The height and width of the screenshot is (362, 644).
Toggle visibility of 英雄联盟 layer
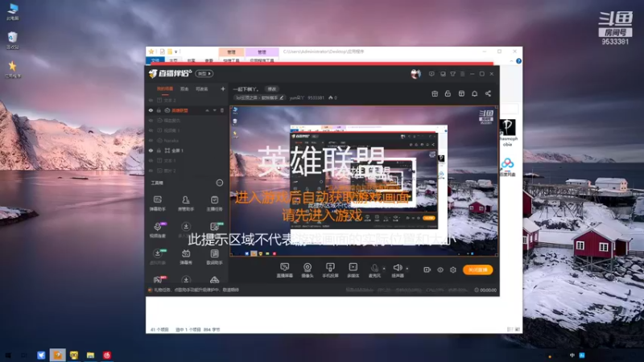(x=151, y=110)
